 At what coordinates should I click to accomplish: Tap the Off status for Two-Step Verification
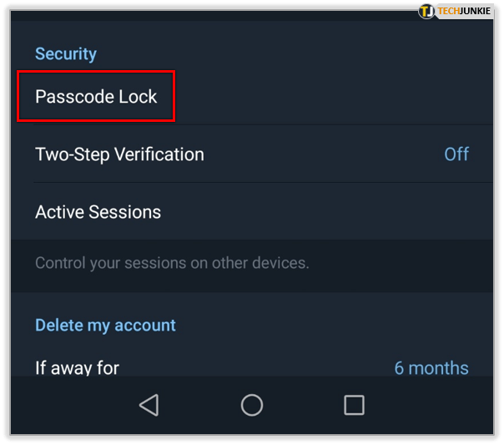(456, 154)
